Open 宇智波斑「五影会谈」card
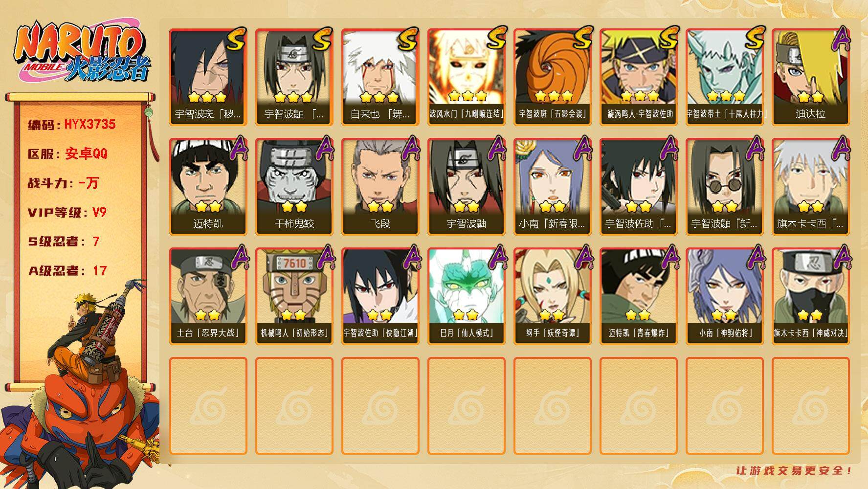The image size is (868, 489). click(553, 77)
